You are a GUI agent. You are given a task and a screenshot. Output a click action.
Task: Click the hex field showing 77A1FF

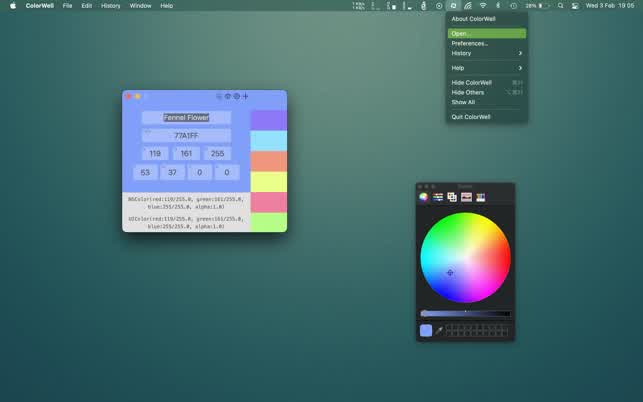tap(186, 135)
